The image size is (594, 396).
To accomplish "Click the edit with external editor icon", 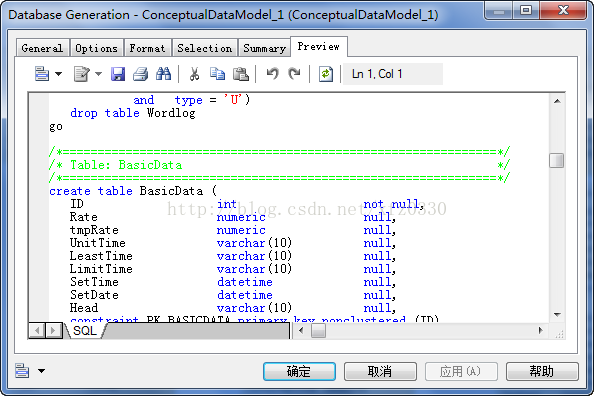I will click(82, 74).
